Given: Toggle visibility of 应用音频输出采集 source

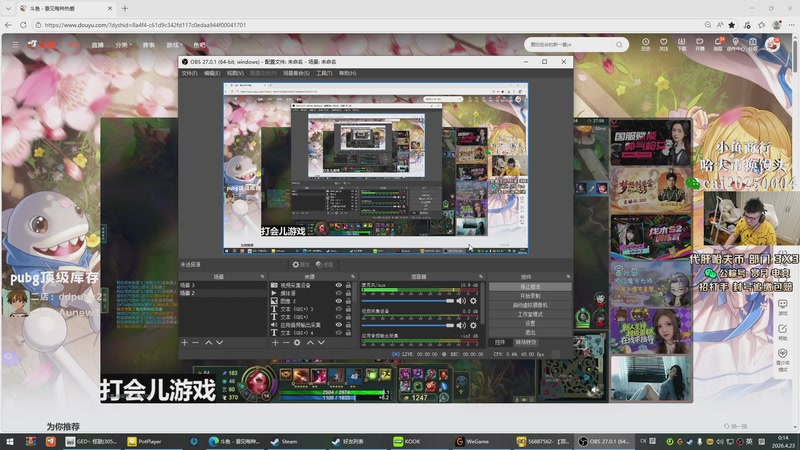Looking at the screenshot, I should point(338,324).
